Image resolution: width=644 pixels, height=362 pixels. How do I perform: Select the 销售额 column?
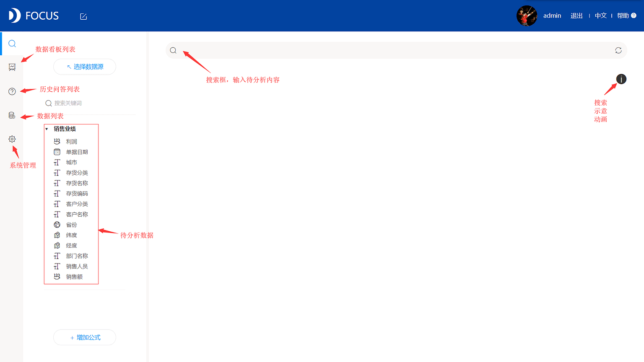point(74,277)
